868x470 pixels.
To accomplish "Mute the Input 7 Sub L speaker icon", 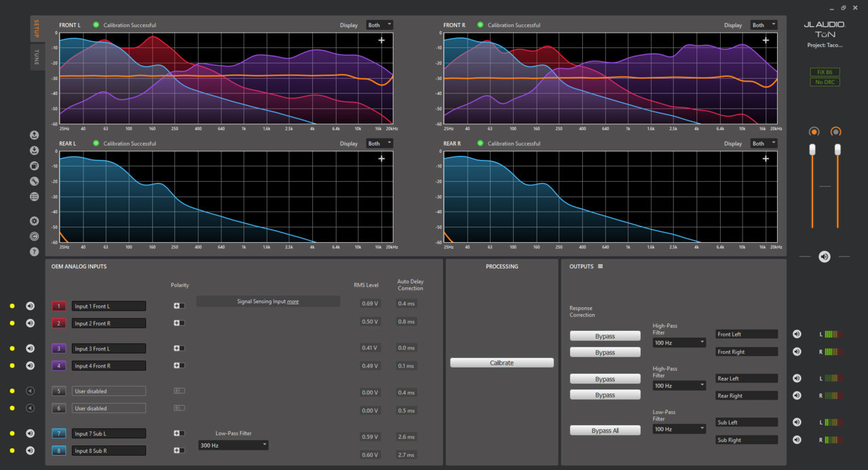I will [x=31, y=433].
